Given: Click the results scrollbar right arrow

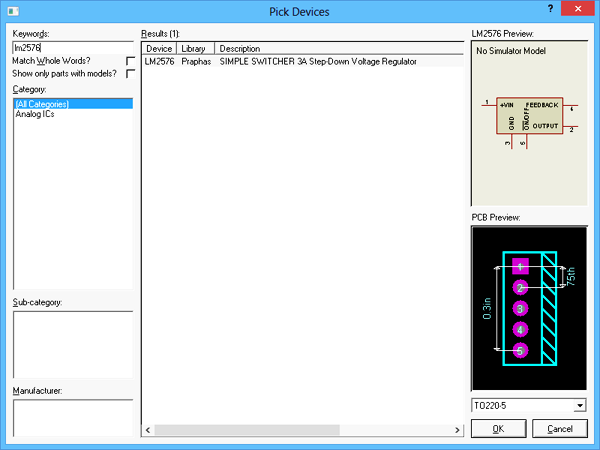Looking at the screenshot, I should [x=457, y=430].
